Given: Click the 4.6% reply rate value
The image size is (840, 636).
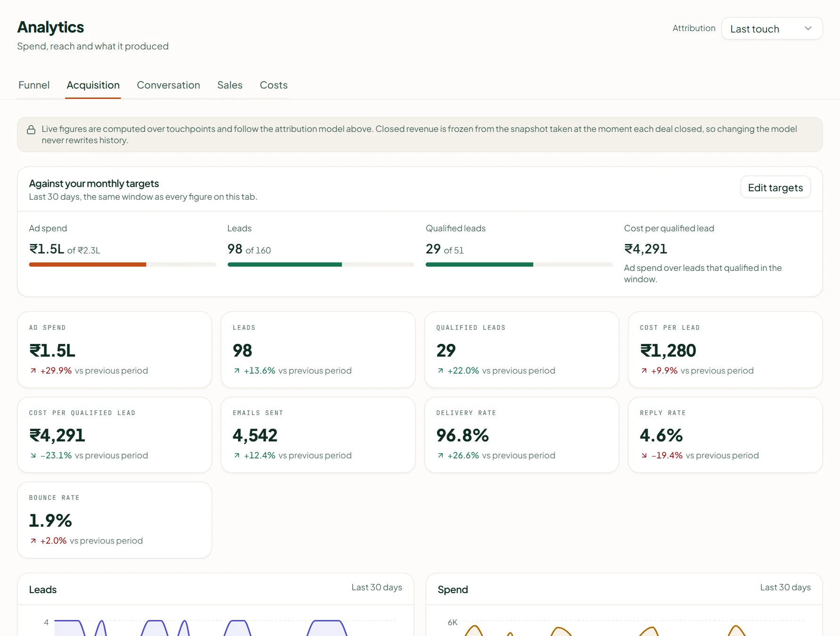Looking at the screenshot, I should coord(661,435).
